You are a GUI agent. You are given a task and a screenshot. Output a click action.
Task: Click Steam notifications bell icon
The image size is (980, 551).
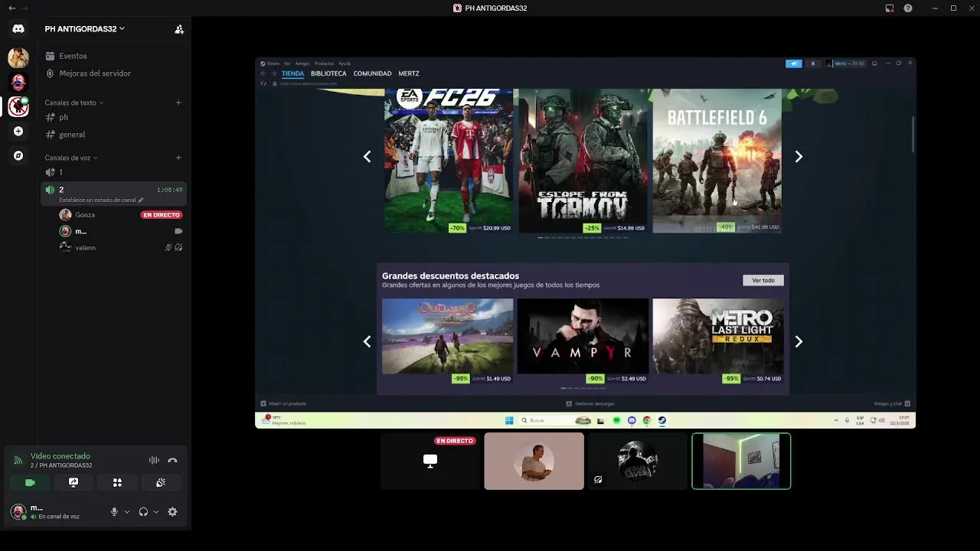(x=813, y=64)
